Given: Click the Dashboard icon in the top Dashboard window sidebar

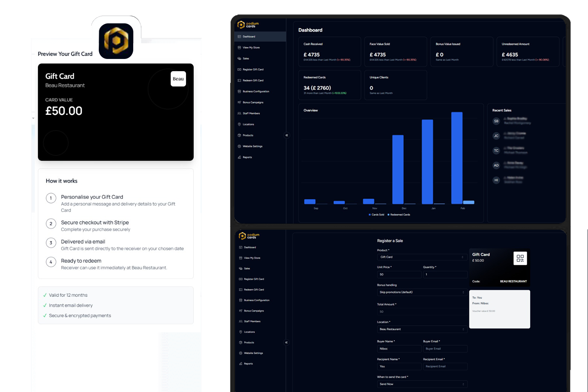Looking at the screenshot, I should point(239,37).
